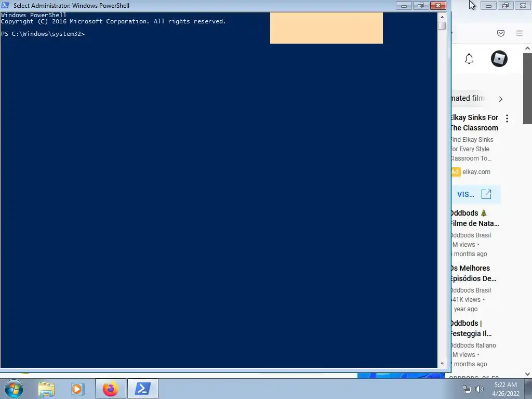Switch to Firefox in the taskbar
Screen dimensions: 532x399
111,389
